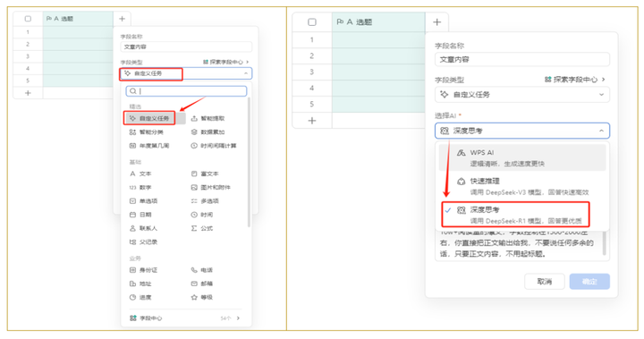644x339 pixels.
Task: Click the plus add-column button in right table
Action: (x=437, y=22)
